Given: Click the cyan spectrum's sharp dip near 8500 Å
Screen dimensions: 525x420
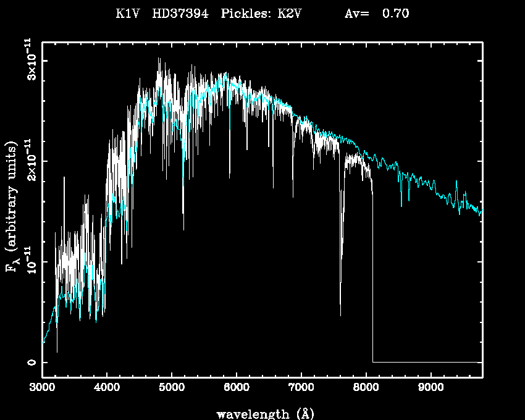Looking at the screenshot, I should 401,204.
